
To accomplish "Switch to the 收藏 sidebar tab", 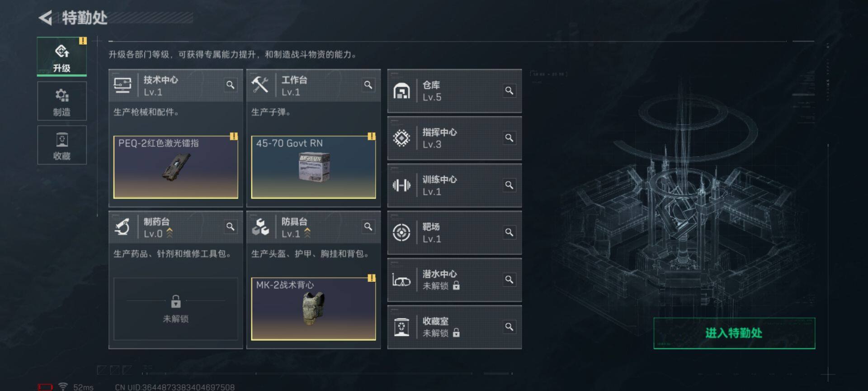I will pos(62,145).
